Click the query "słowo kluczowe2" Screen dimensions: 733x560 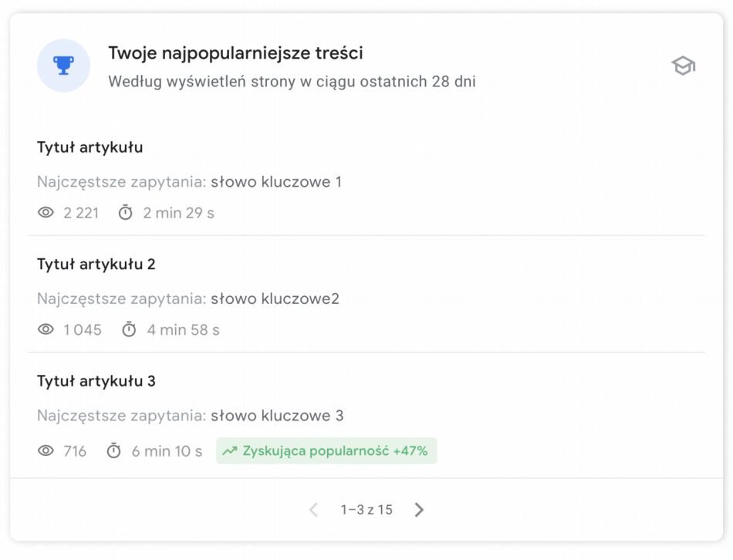[x=275, y=299]
